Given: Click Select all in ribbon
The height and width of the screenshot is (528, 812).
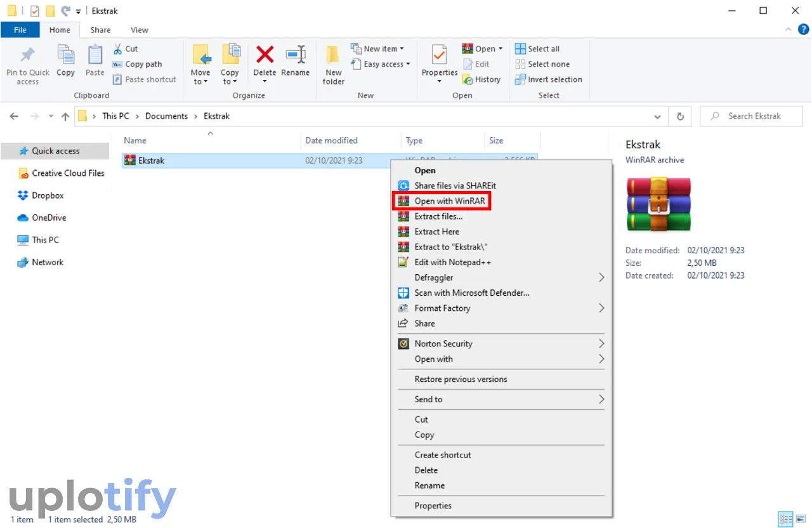Looking at the screenshot, I should (537, 49).
